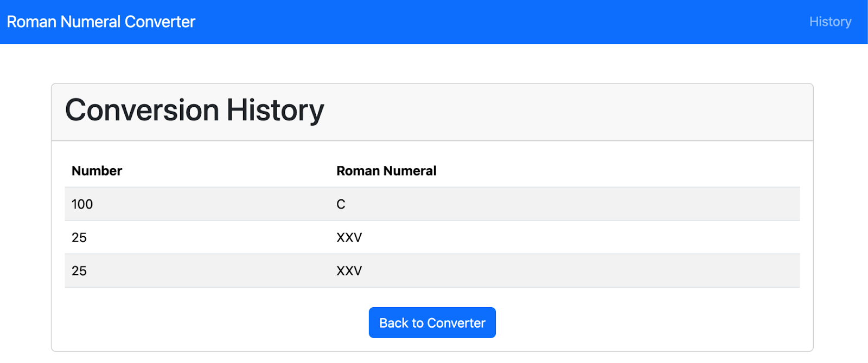This screenshot has height=363, width=868.
Task: Click the word Back on blue button
Action: (x=393, y=323)
